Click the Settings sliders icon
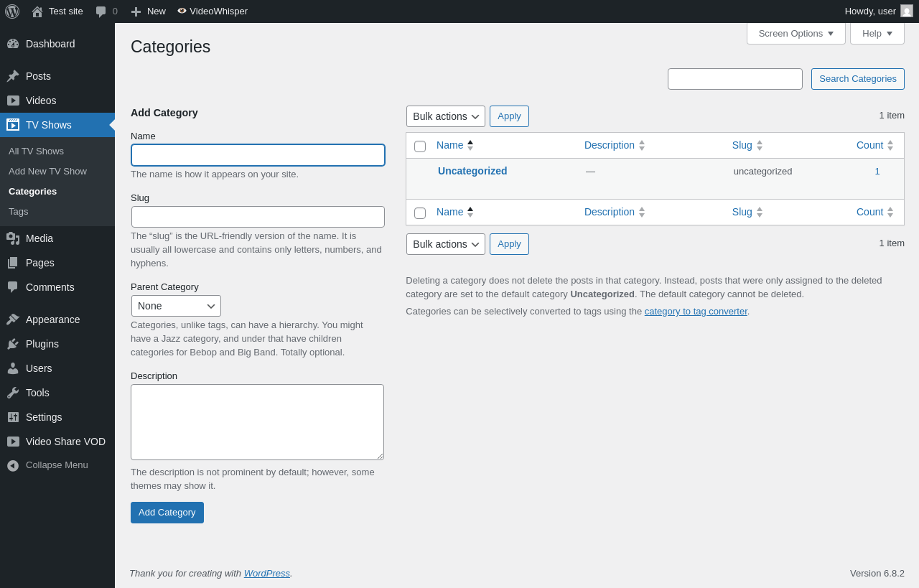 pos(13,417)
